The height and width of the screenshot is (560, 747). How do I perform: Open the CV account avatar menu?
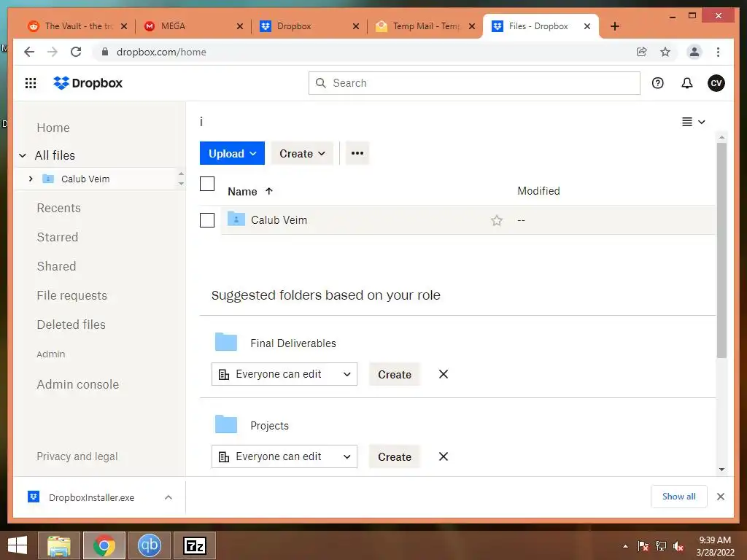click(x=716, y=83)
